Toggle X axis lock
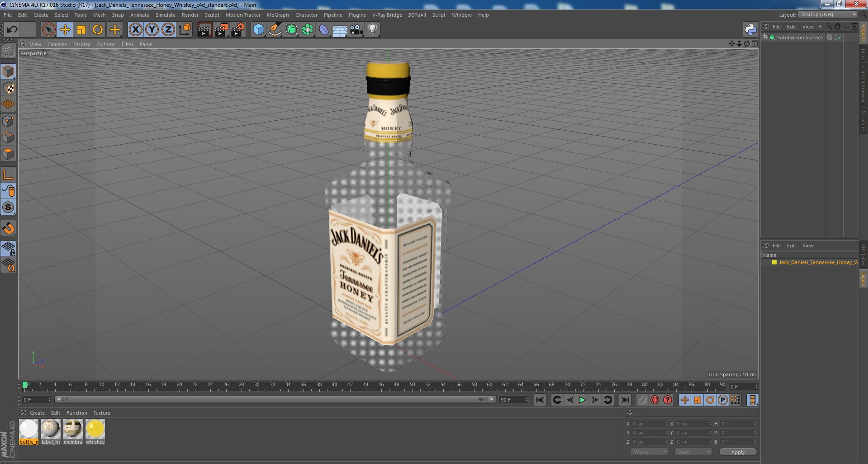This screenshot has width=868, height=464. point(135,30)
